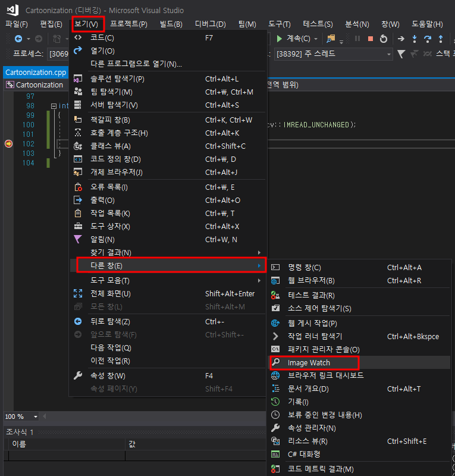Stop debugging with the red square icon

[371, 39]
